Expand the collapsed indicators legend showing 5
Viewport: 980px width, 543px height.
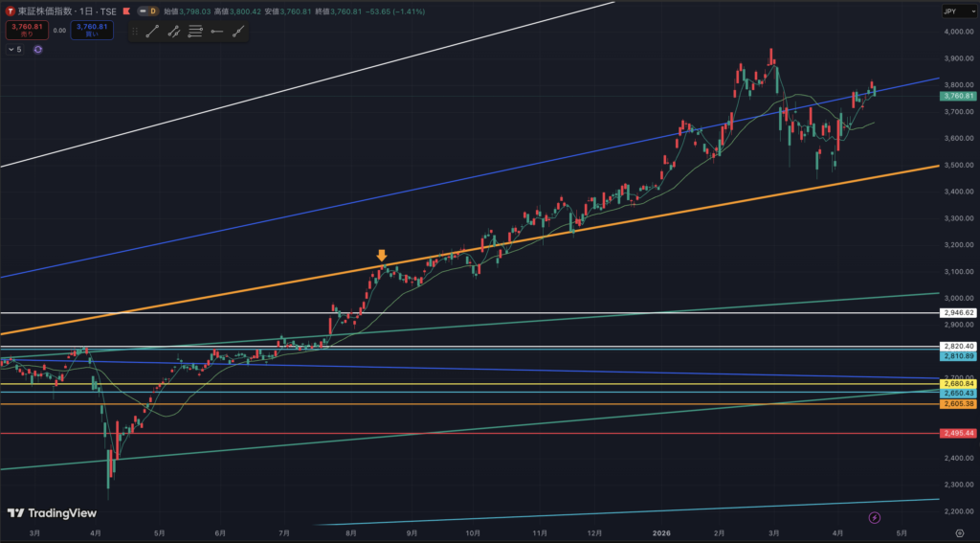(14, 50)
